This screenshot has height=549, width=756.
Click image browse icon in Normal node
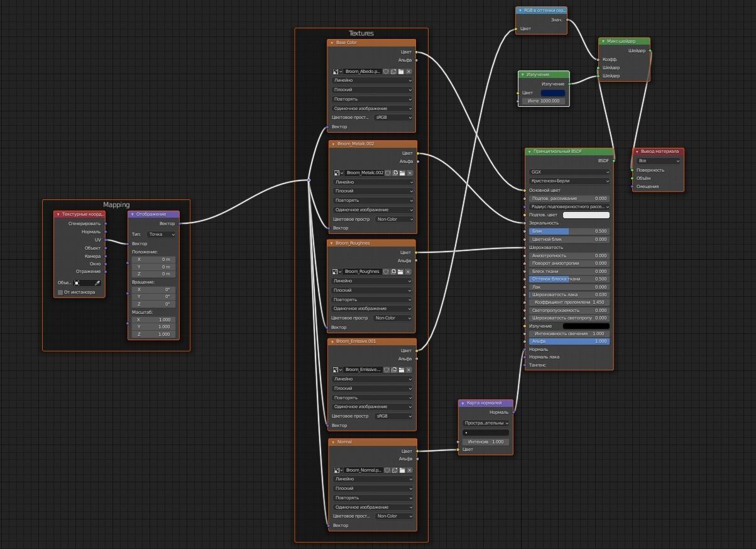[337, 470]
